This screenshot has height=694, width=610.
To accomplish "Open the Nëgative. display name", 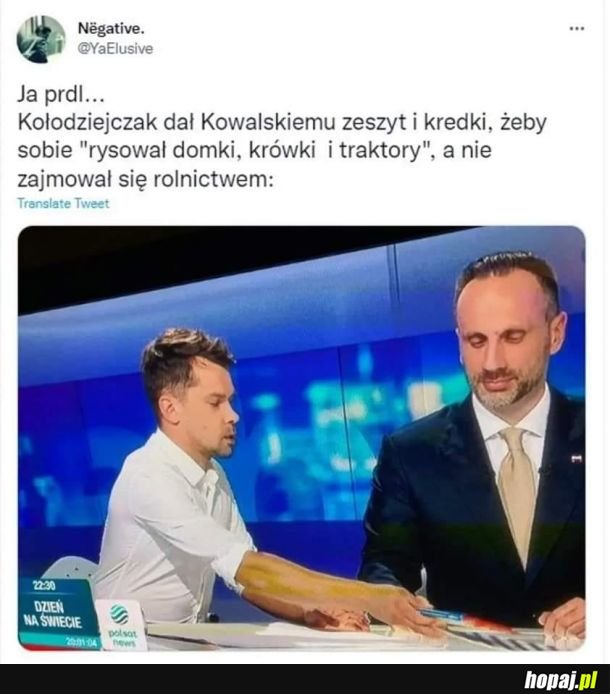I will pos(111,29).
